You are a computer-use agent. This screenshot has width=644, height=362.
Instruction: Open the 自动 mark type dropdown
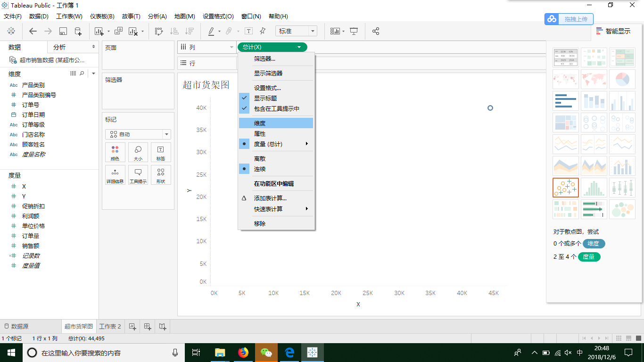point(138,134)
